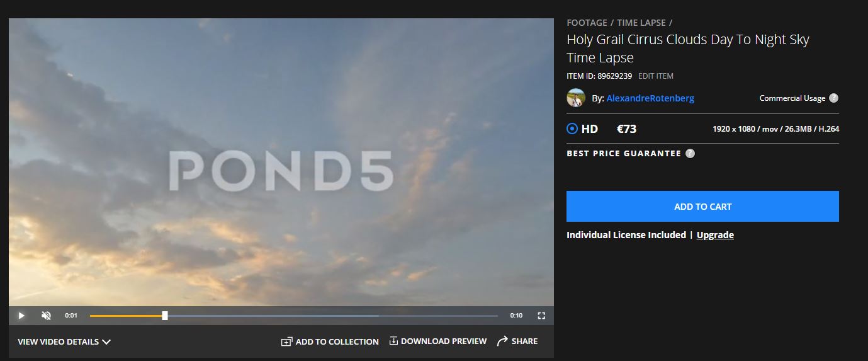
Task: Select the HD format radio button
Action: 572,129
